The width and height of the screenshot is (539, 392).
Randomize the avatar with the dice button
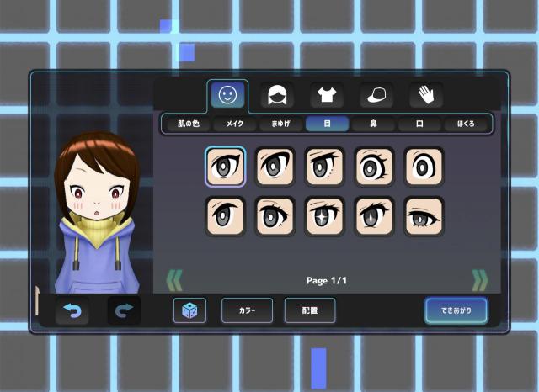click(189, 310)
